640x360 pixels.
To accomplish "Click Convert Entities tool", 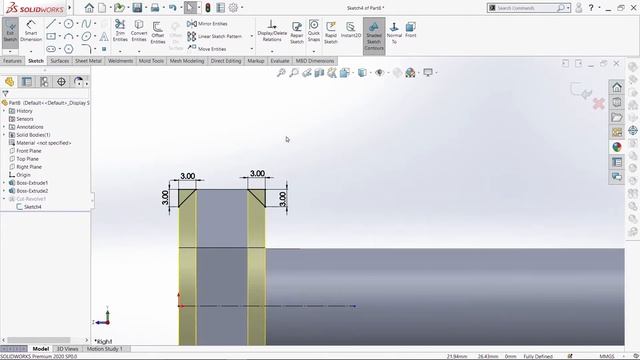I will pos(139,31).
